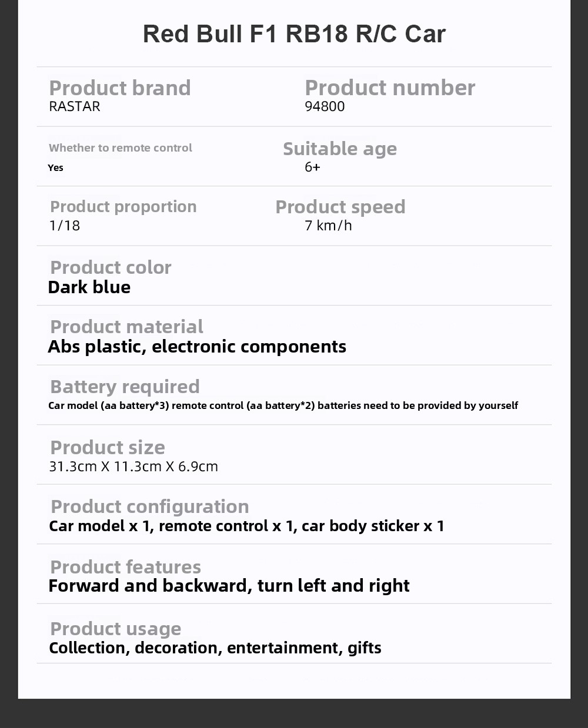Select the RASTAR brand text
This screenshot has height=728, width=588.
tap(75, 107)
